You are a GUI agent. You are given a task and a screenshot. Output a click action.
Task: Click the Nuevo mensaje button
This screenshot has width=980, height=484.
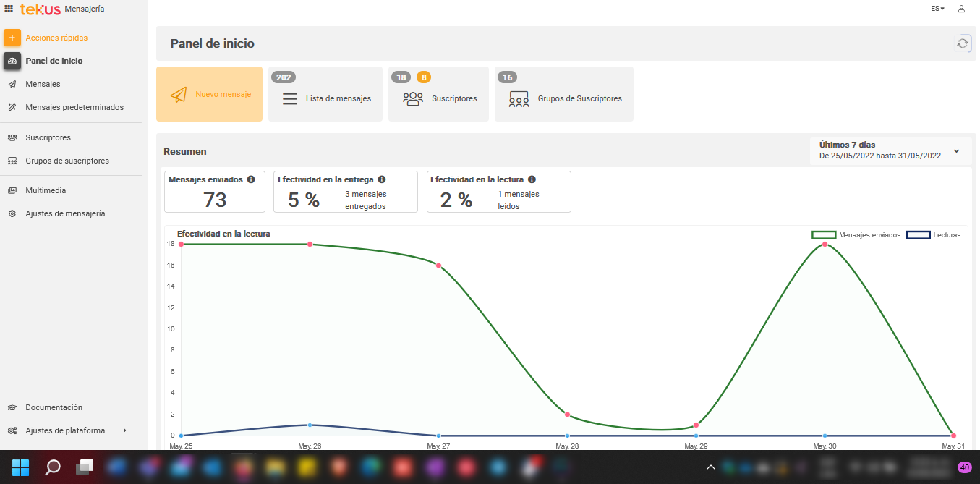pos(209,94)
